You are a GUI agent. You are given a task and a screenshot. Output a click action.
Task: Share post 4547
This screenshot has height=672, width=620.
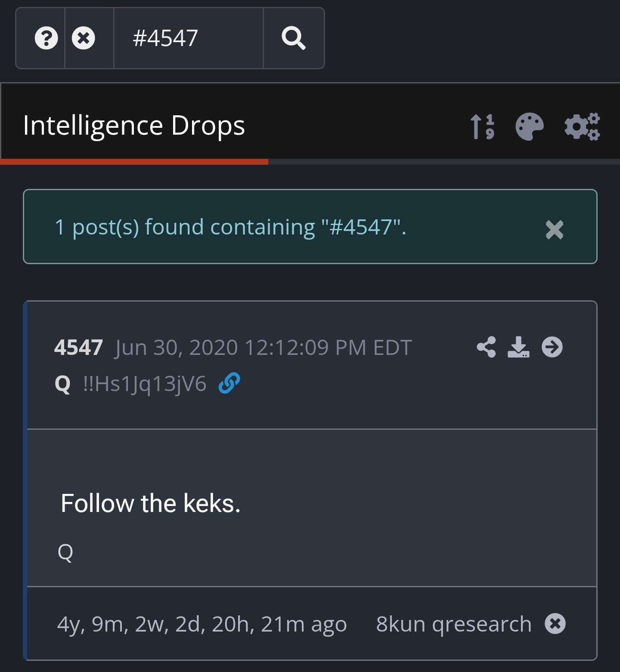click(487, 347)
